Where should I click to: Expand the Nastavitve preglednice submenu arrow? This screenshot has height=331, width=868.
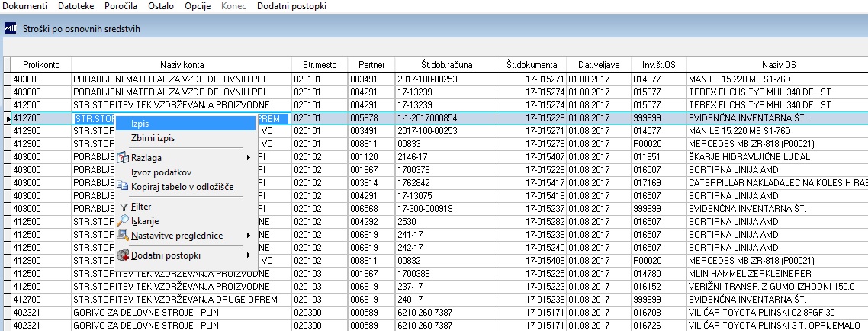point(249,235)
